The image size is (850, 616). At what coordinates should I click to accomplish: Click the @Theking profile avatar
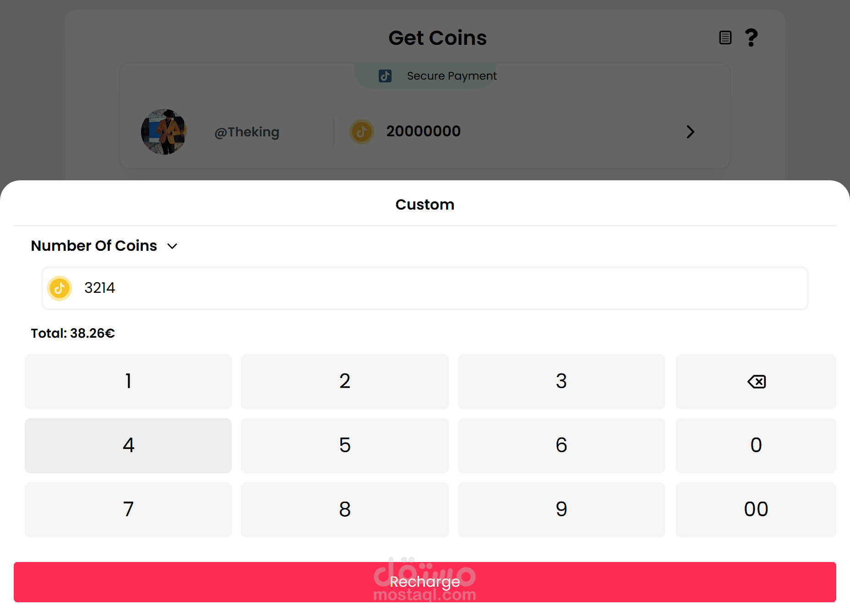pos(163,132)
